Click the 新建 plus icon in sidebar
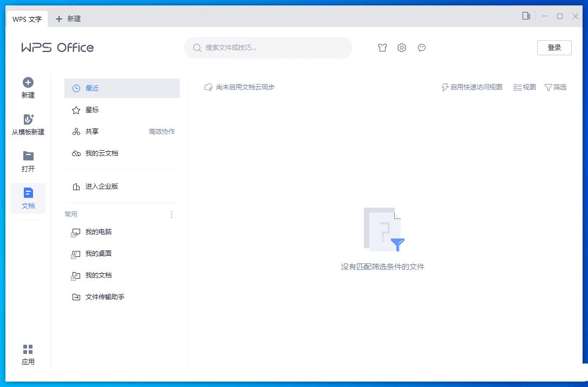Viewport: 588px width, 387px height. [x=28, y=83]
